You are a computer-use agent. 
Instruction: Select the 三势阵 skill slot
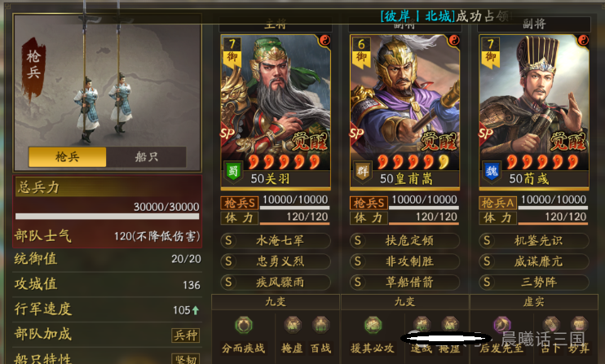(534, 283)
